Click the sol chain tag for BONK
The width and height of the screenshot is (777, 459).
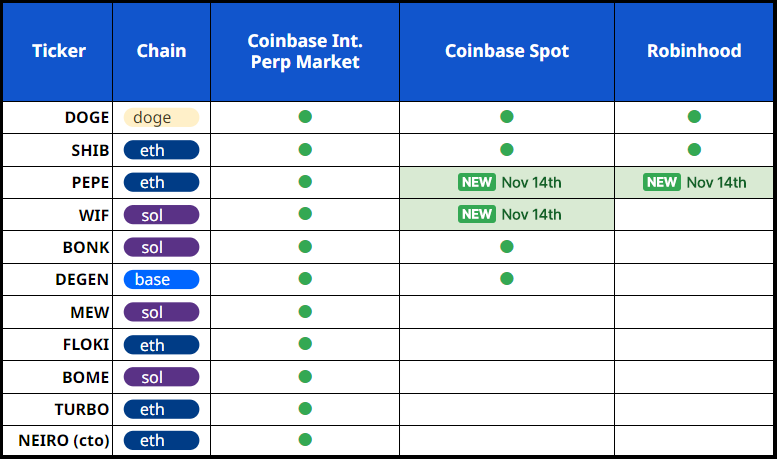161,247
